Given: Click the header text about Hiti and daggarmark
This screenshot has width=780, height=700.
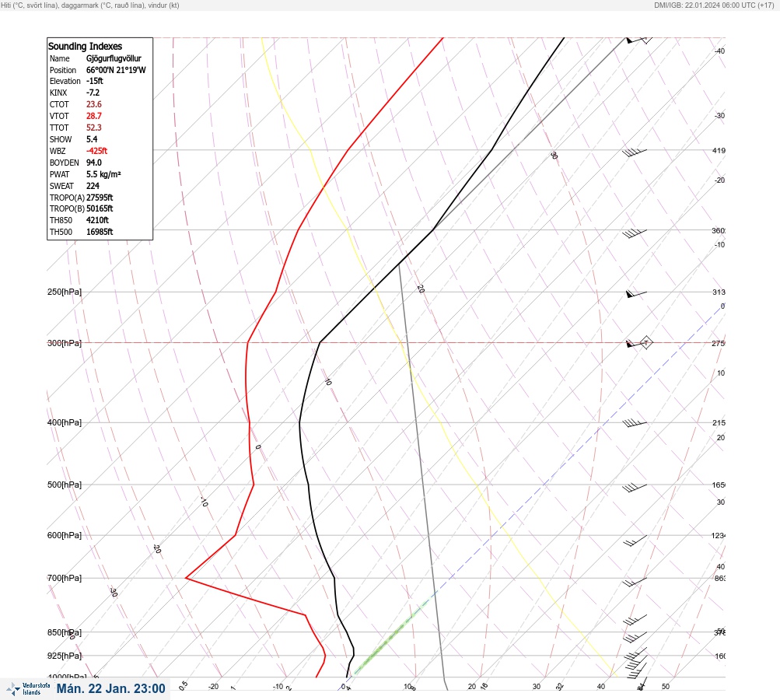Looking at the screenshot, I should (x=90, y=5).
